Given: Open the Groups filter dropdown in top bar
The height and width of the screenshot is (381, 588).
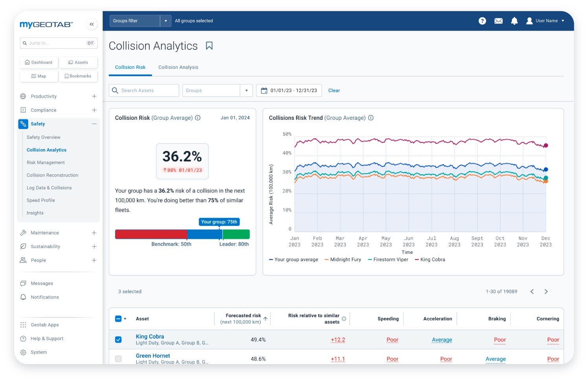Looking at the screenshot, I should tap(165, 21).
